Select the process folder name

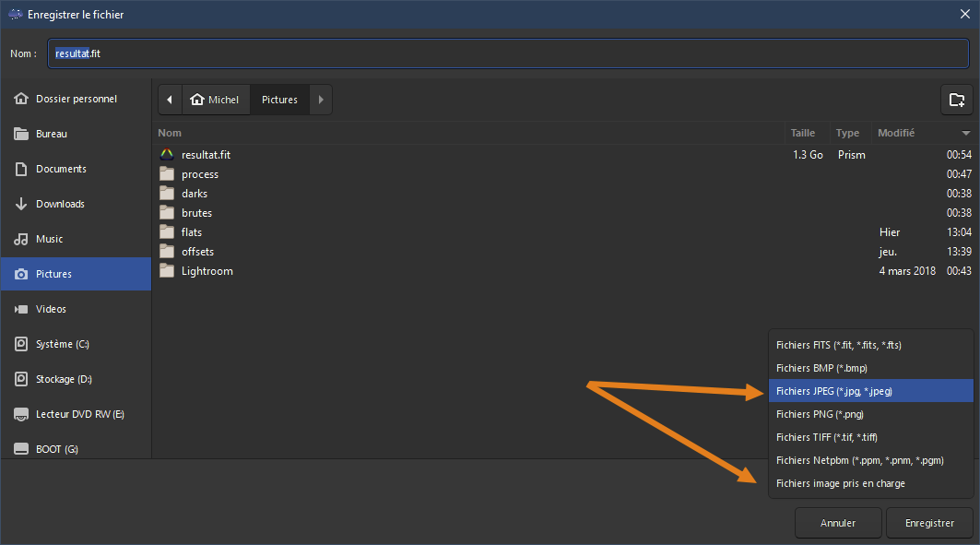(200, 174)
